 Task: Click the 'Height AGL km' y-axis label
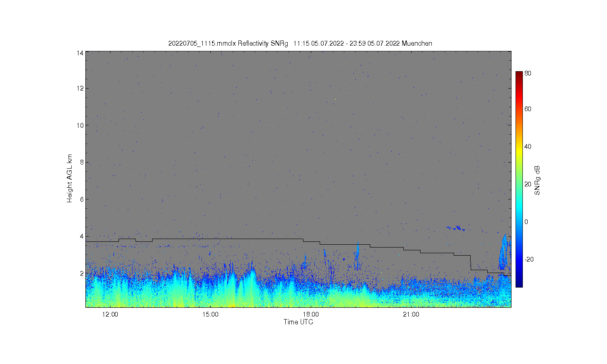point(70,178)
